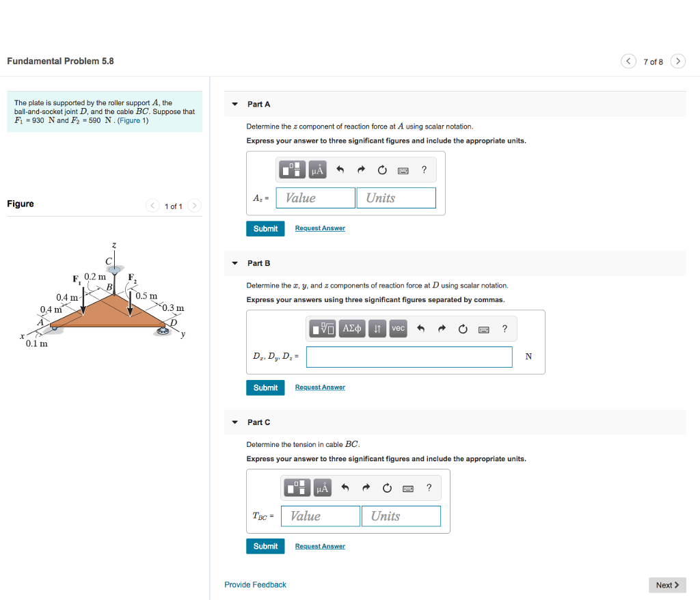
Task: Focus the TBC Units input field
Action: (x=401, y=516)
